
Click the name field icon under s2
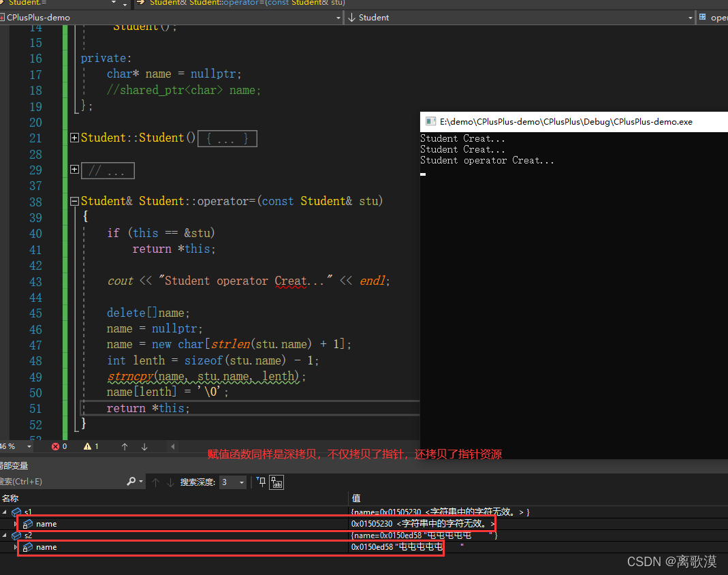click(x=27, y=547)
